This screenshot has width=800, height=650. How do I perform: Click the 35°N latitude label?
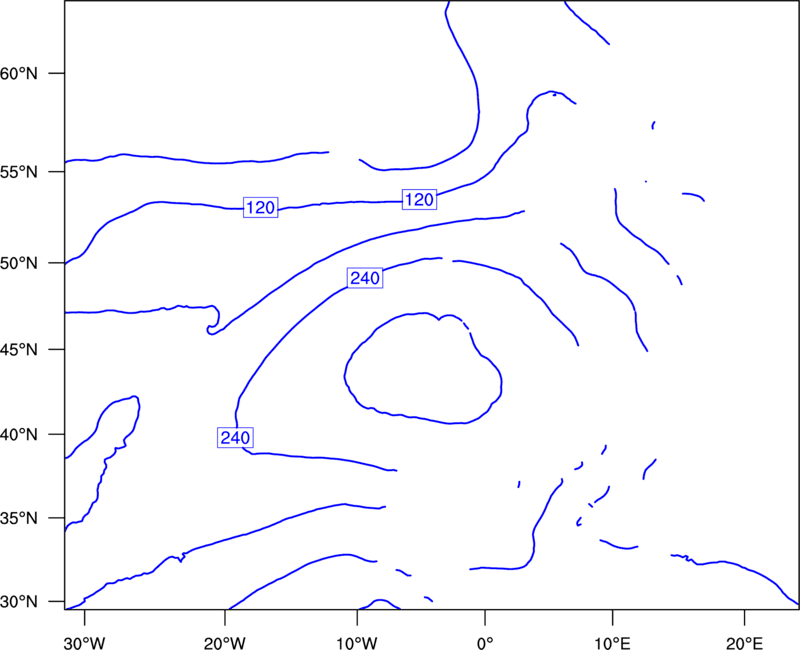[19, 518]
